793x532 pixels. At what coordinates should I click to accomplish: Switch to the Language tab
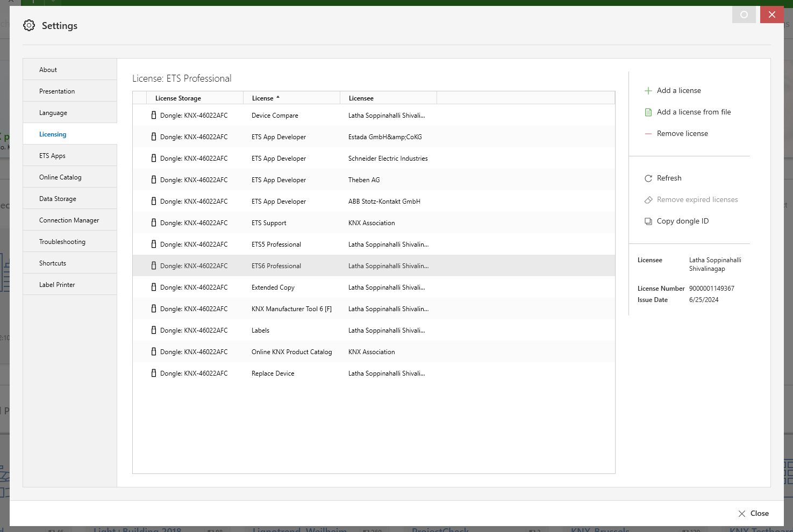[70, 112]
